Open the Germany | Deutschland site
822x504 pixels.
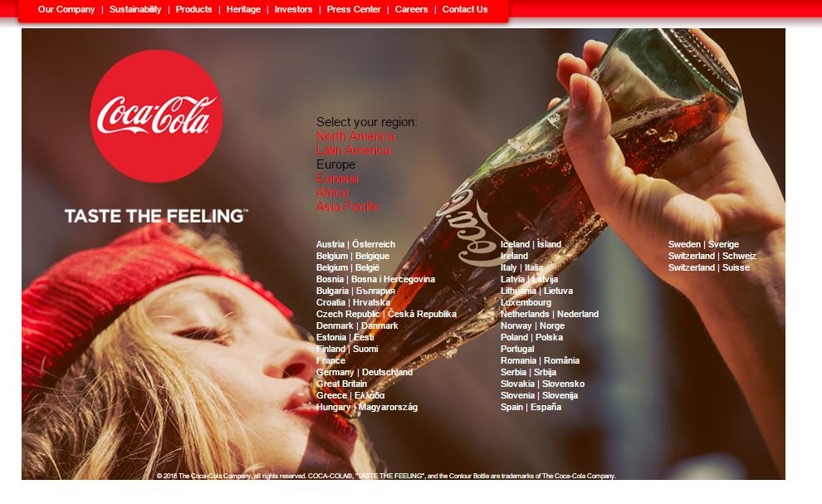pyautogui.click(x=365, y=372)
